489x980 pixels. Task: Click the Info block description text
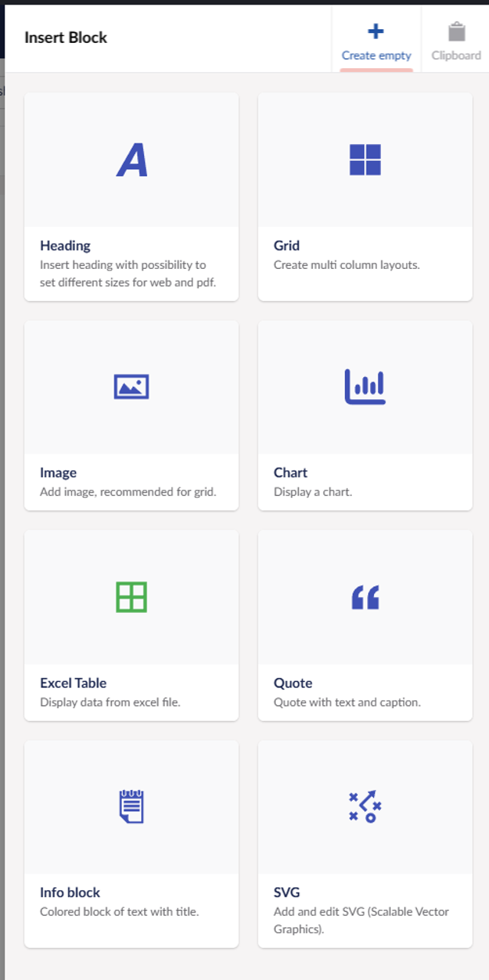119,912
